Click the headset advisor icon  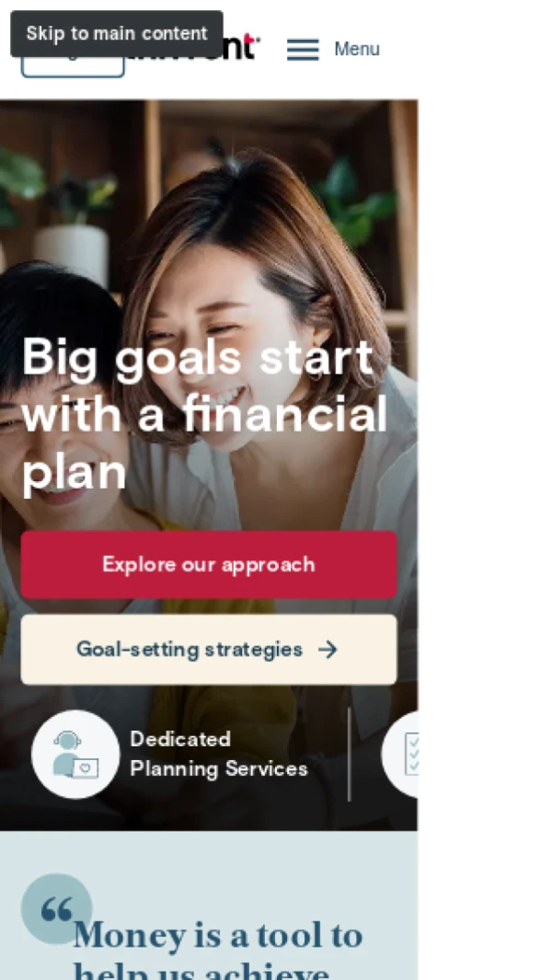[75, 755]
